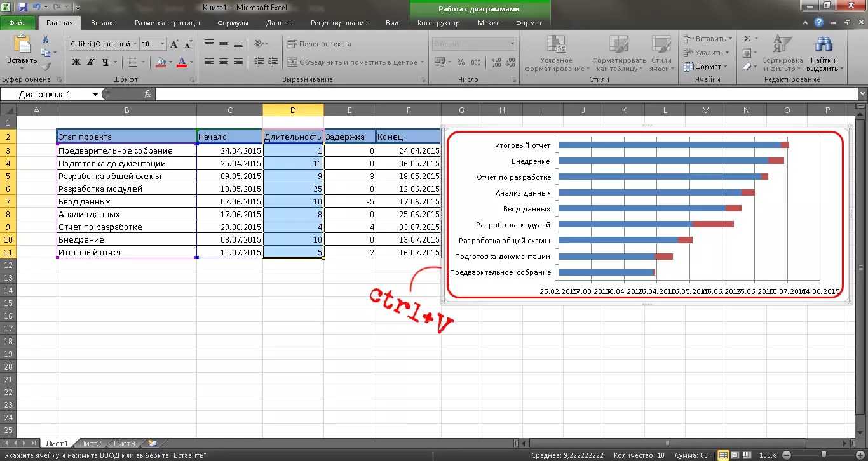Toggle bold formatting Ж

click(76, 62)
